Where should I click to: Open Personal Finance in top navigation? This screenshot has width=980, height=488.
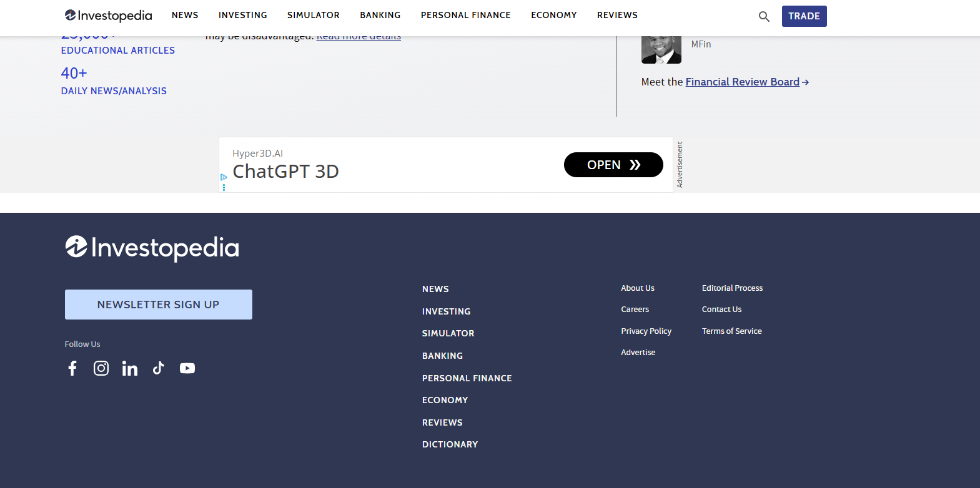point(465,15)
